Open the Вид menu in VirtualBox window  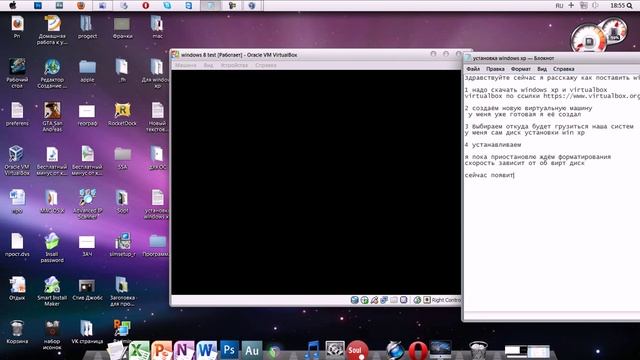208,65
